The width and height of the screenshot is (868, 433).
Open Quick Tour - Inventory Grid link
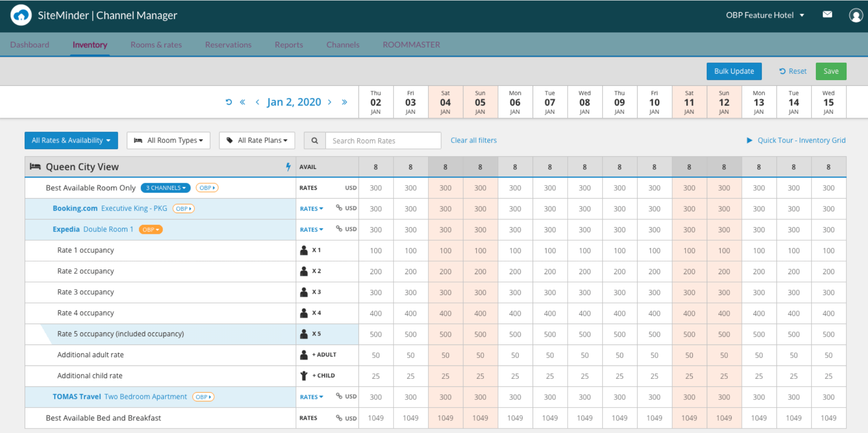(802, 140)
